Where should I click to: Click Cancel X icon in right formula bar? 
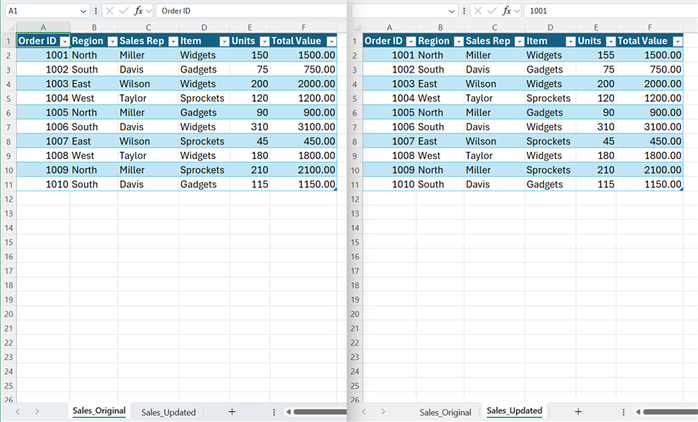pyautogui.click(x=478, y=11)
